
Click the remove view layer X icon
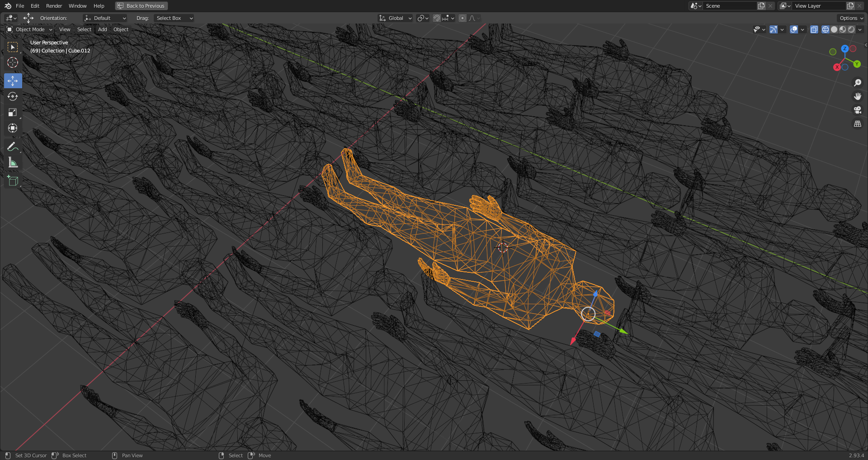coord(859,6)
